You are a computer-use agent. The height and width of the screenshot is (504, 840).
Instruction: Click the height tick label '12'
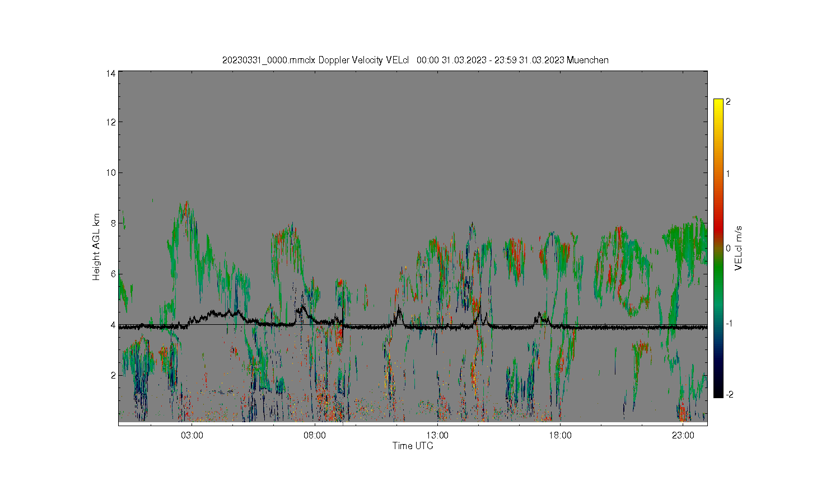(x=111, y=122)
